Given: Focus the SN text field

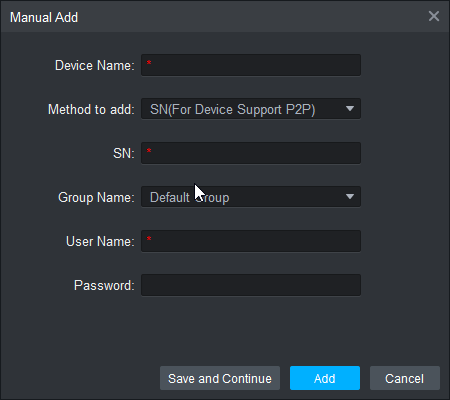Looking at the screenshot, I should pyautogui.click(x=251, y=153).
